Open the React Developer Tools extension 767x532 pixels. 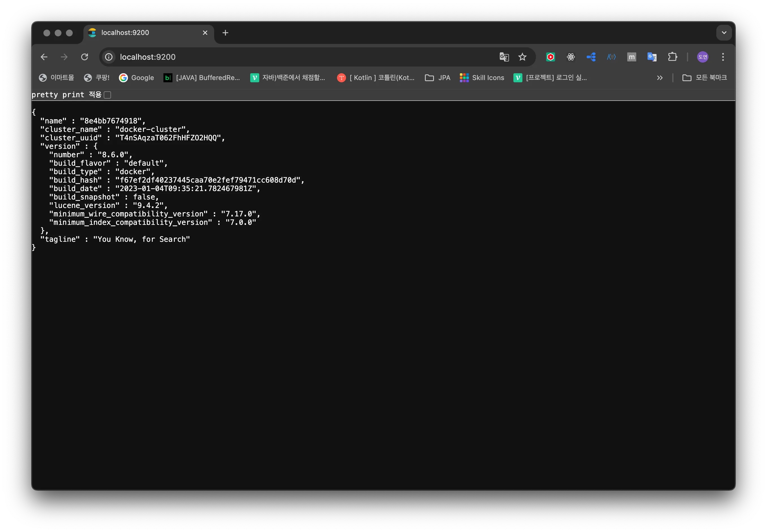coord(571,57)
